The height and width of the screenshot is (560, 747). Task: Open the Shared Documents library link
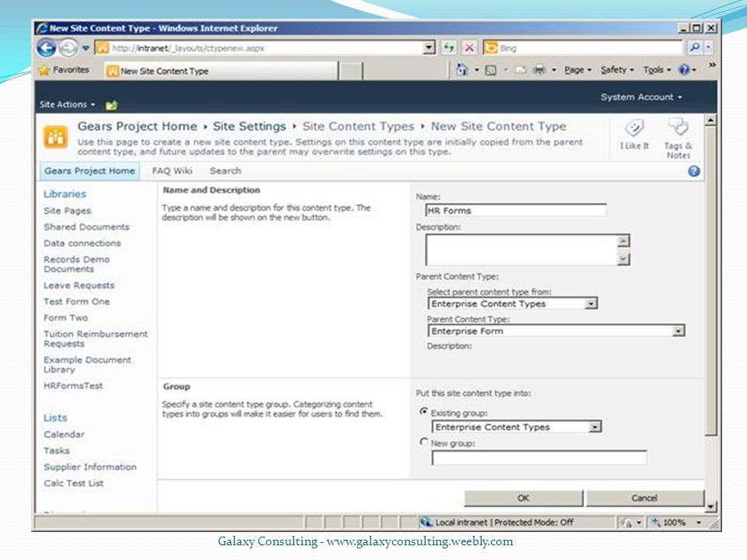pos(86,227)
